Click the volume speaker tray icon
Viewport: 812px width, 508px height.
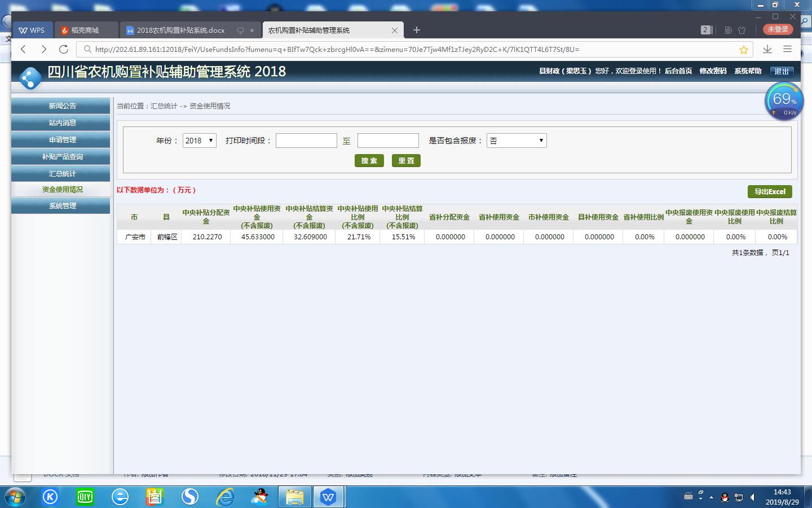[x=752, y=497]
